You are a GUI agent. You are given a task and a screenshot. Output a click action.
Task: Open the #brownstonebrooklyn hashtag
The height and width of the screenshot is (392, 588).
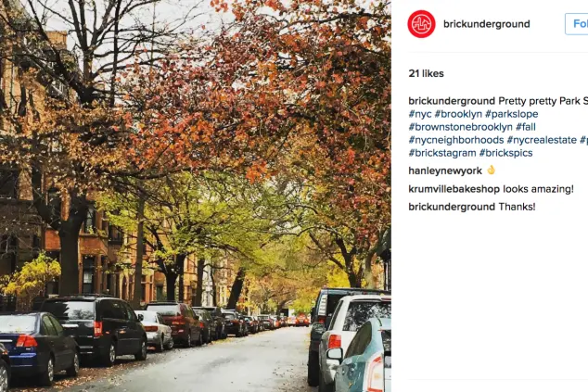(x=461, y=127)
